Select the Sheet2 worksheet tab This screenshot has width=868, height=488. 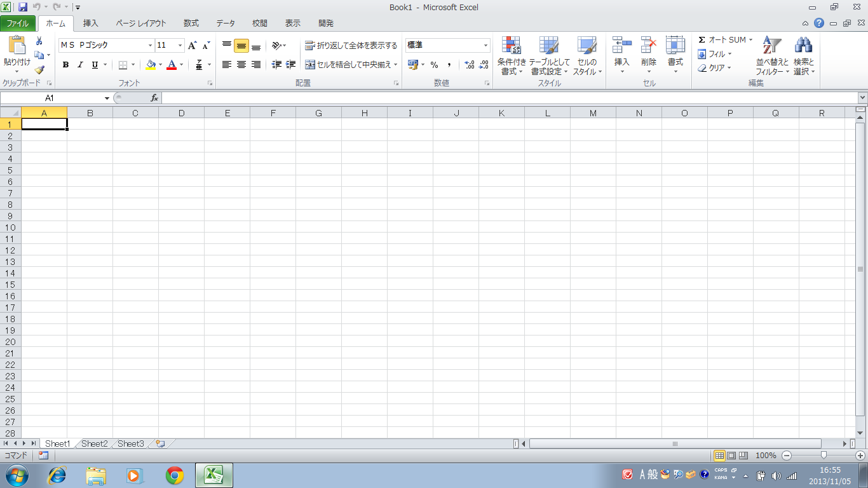(x=95, y=444)
